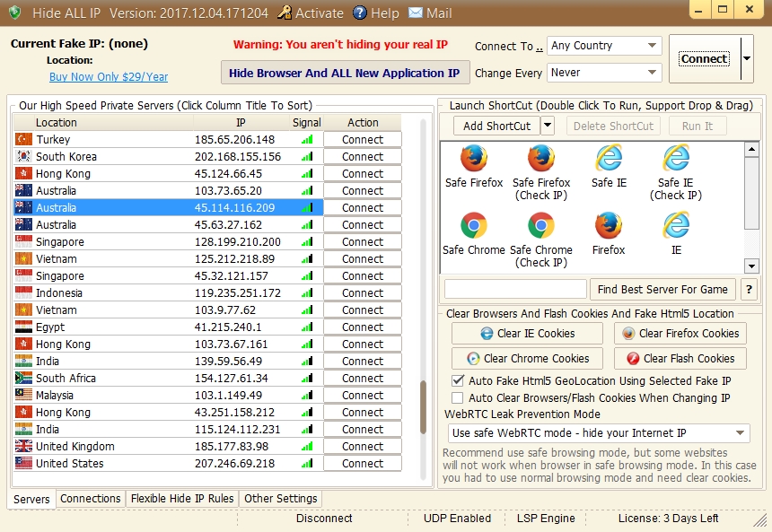The height and width of the screenshot is (532, 772).
Task: Click the United States flag icon
Action: coord(23,463)
